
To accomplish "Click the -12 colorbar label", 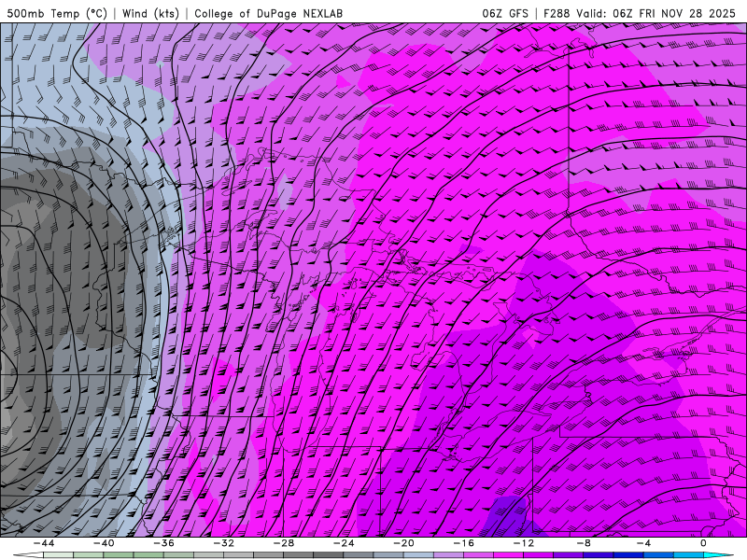I will pyautogui.click(x=524, y=543).
